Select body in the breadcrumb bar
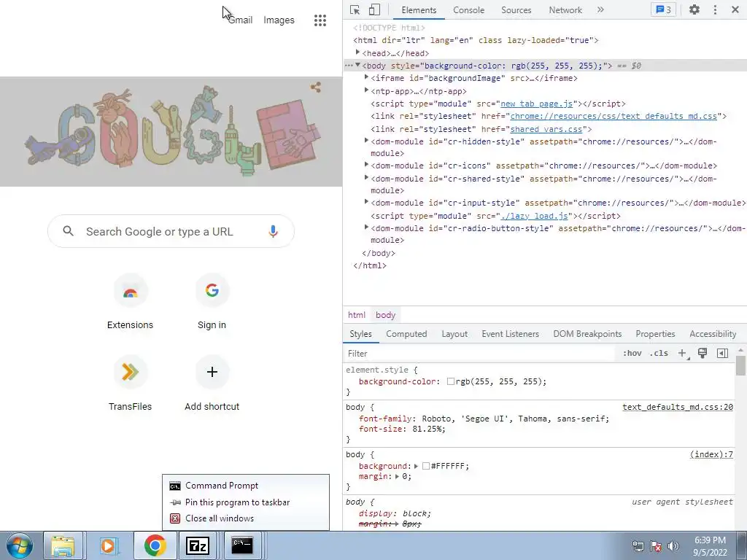 pyautogui.click(x=385, y=315)
